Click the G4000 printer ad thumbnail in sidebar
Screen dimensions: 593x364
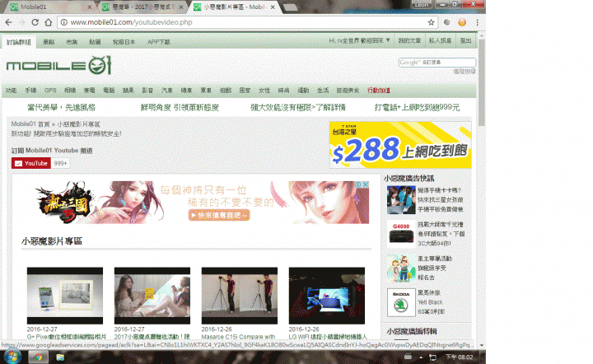tap(401, 233)
